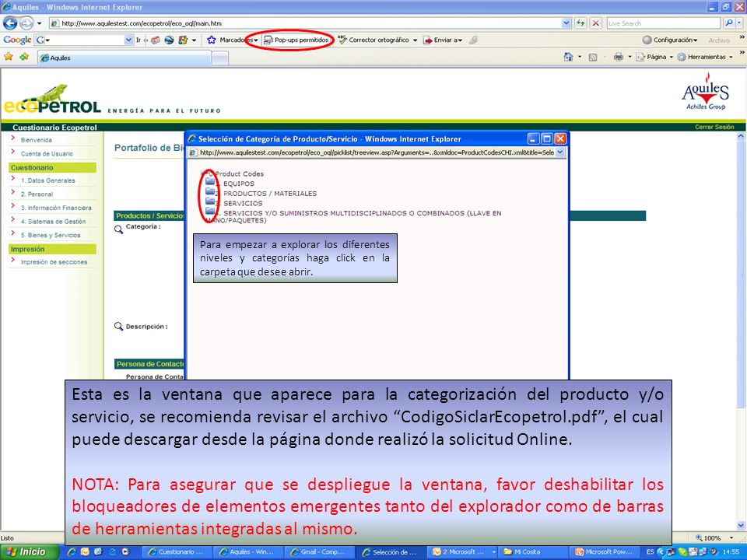Open Cuenta de Usuario in the sidebar

pos(47,154)
